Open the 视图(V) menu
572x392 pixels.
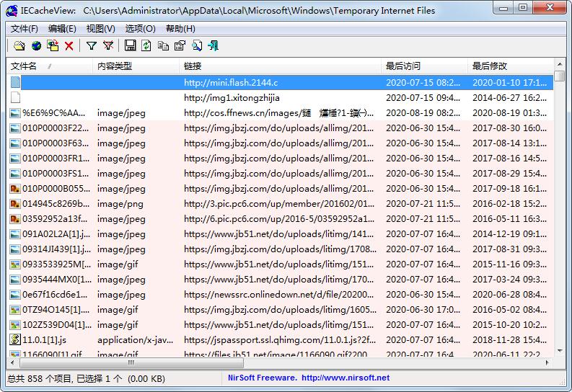pyautogui.click(x=100, y=29)
